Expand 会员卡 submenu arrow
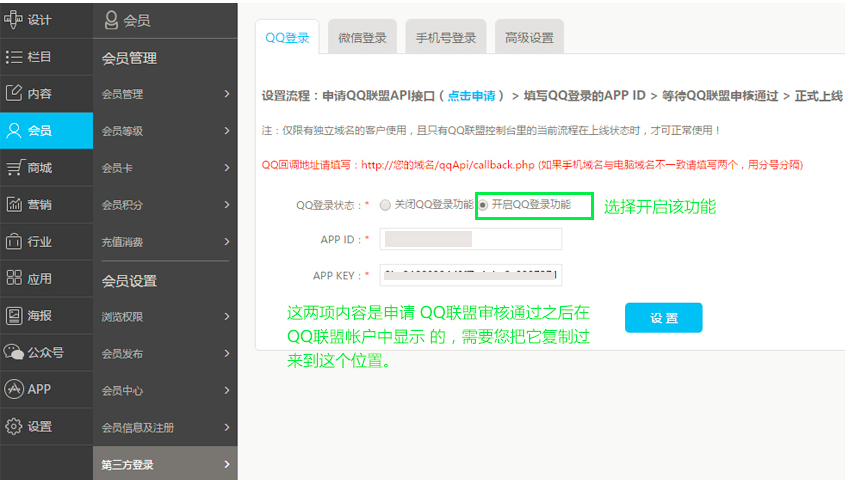Screen dimensions: 868x480 point(226,167)
